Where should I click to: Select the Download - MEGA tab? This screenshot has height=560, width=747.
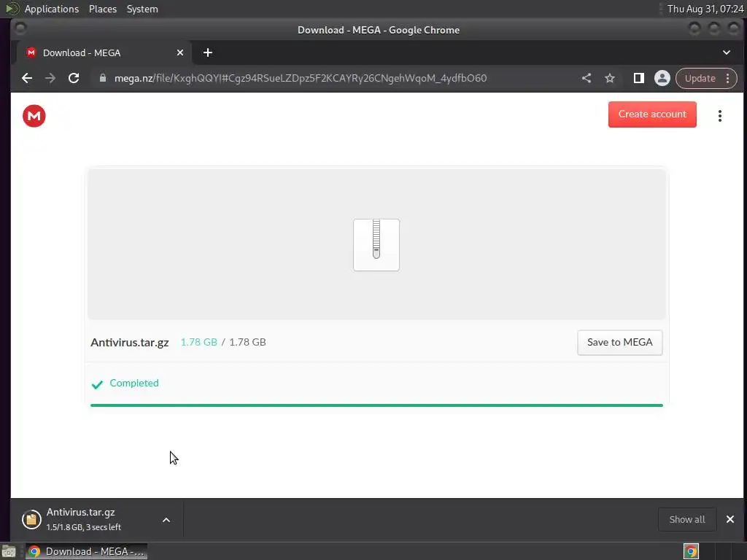(104, 52)
